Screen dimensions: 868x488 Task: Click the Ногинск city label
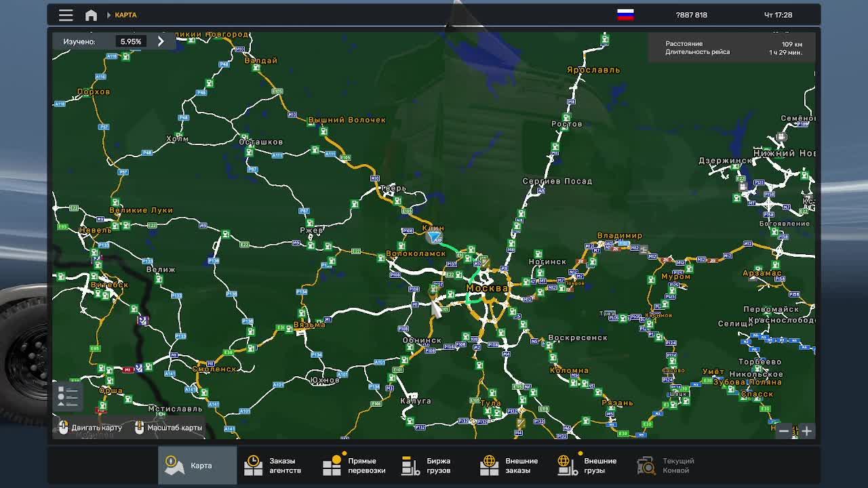[x=547, y=262]
